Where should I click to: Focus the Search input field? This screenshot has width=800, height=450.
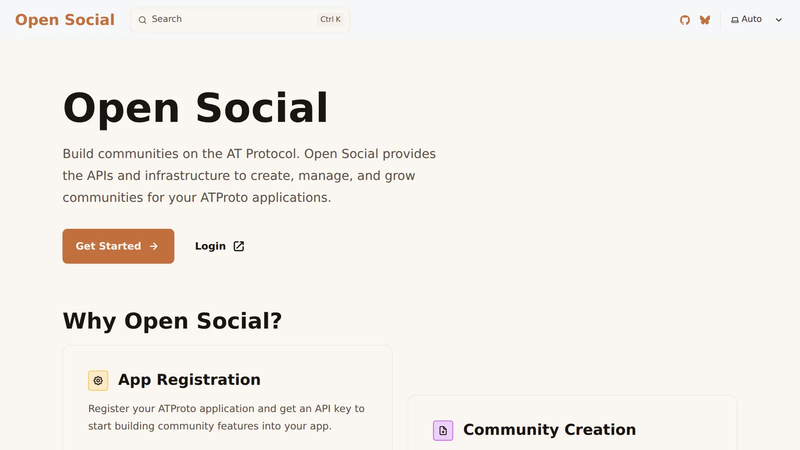(240, 20)
